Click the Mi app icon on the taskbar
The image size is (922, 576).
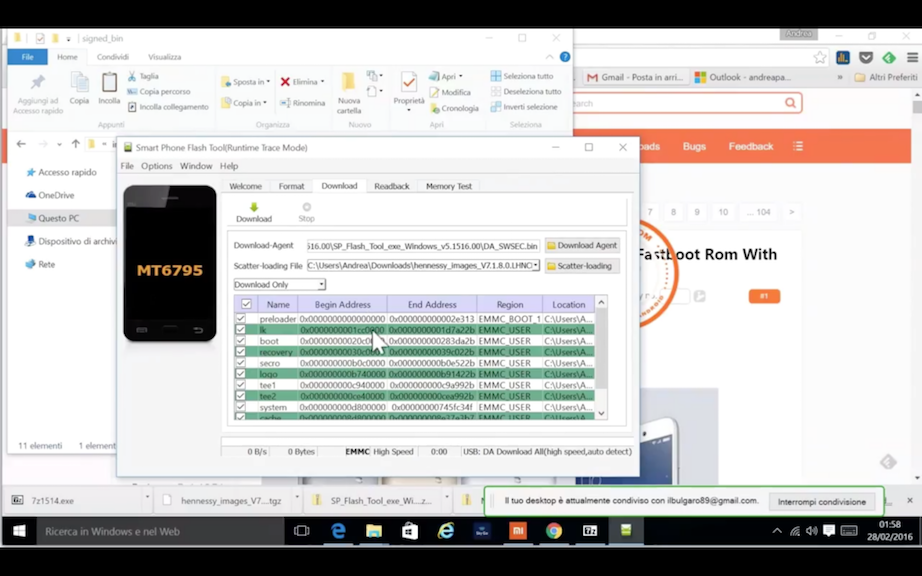coord(517,531)
